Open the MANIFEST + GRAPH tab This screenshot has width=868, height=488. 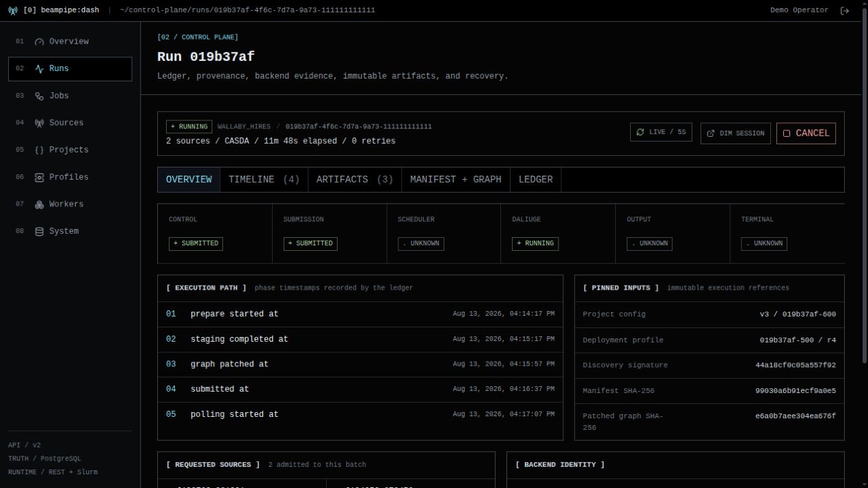coord(456,179)
